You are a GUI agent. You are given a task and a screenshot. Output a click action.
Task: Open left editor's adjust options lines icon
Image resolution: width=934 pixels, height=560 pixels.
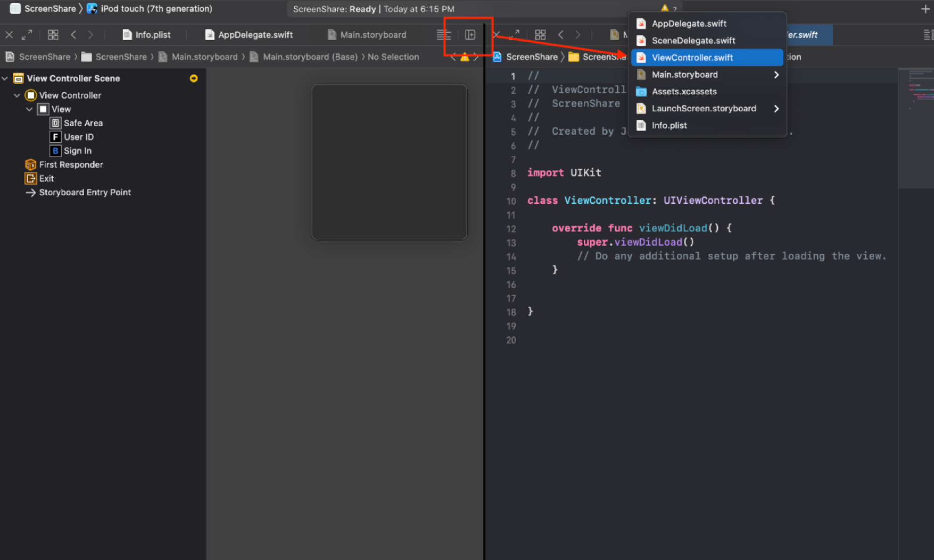[443, 35]
